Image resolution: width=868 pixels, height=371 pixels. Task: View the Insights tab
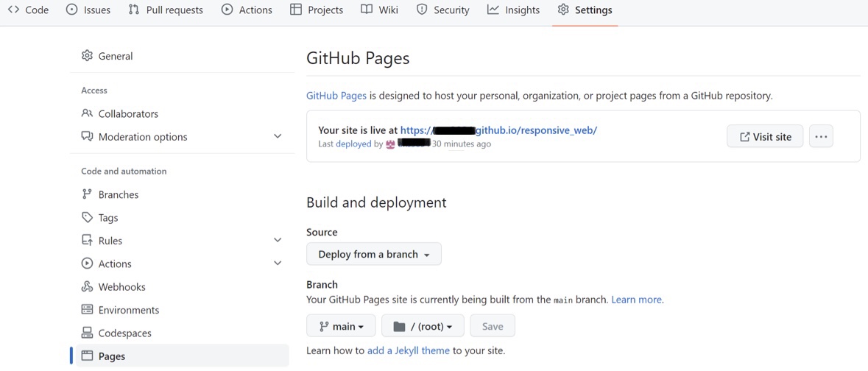[x=513, y=10]
